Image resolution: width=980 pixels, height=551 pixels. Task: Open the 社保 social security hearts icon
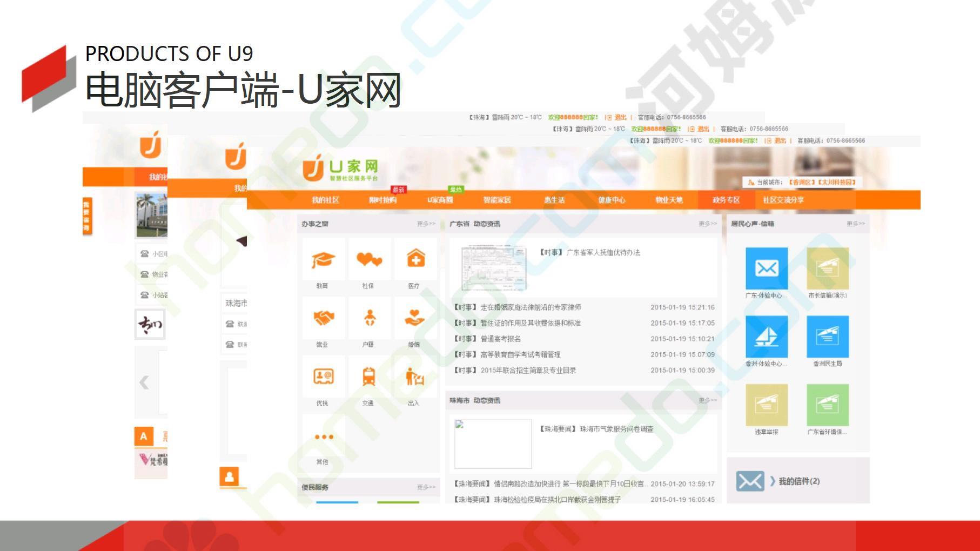[x=369, y=260]
